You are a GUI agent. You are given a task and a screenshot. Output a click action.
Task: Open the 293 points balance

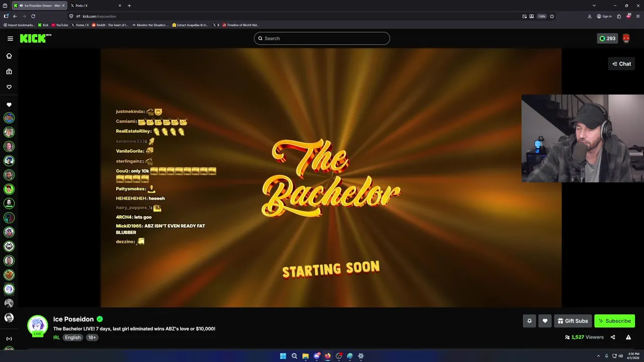pyautogui.click(x=607, y=38)
